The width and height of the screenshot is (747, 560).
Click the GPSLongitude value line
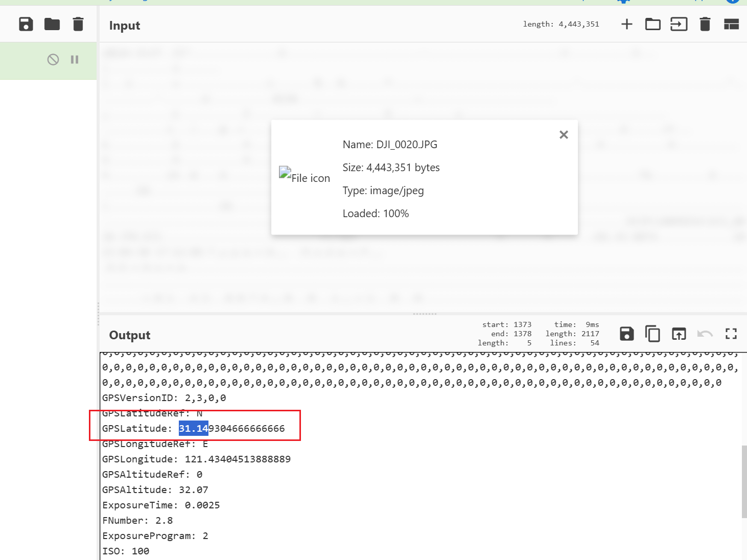[x=196, y=459]
